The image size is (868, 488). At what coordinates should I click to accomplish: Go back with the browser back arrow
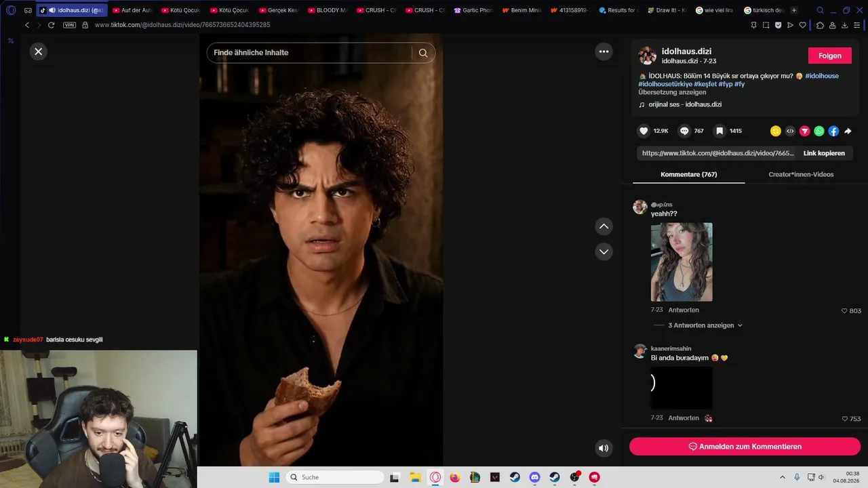click(27, 25)
